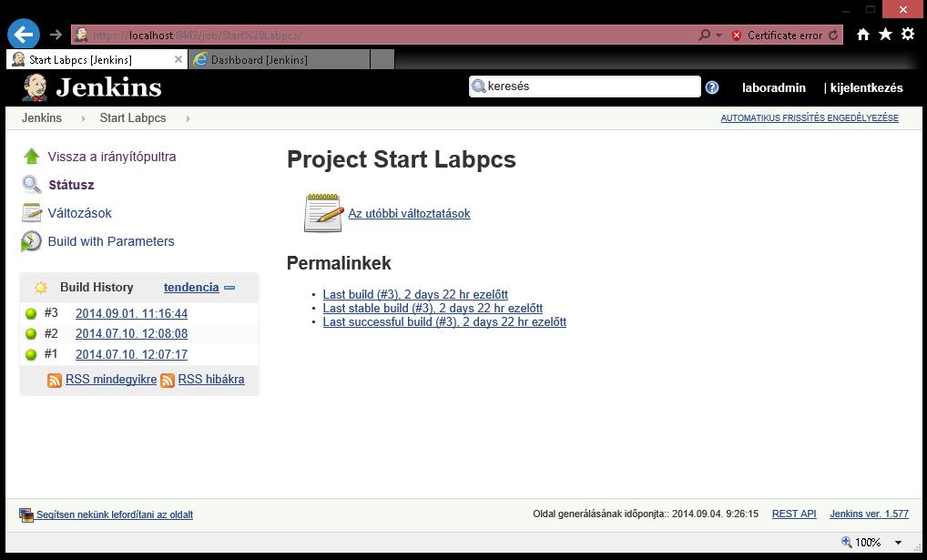Screen dimensions: 927x560
Task: Click the green status ball for build #1
Action: (31, 355)
